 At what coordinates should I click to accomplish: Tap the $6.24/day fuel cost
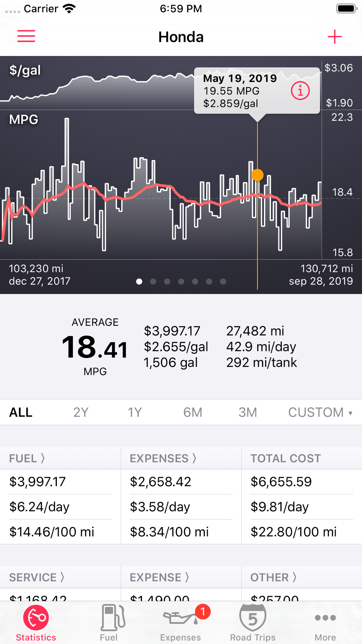point(39,507)
